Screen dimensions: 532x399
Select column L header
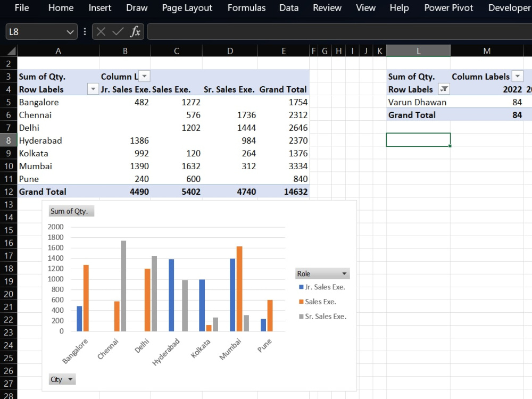[x=418, y=51]
